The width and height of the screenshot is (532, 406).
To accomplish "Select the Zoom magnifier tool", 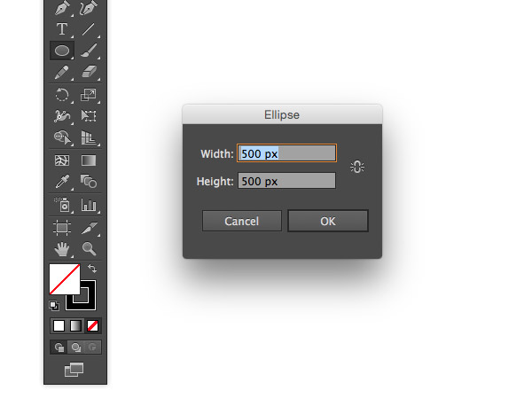I will point(88,247).
